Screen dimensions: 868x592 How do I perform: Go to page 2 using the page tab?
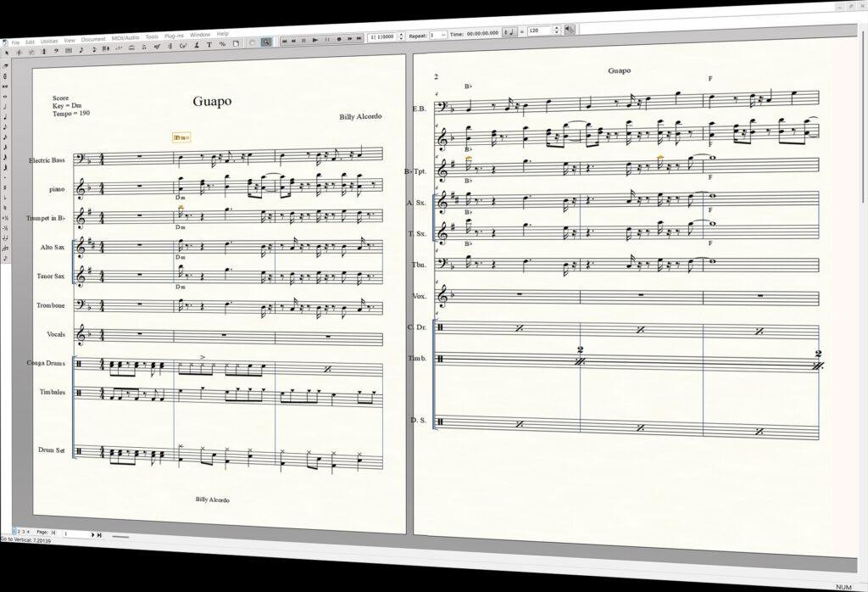(19, 532)
